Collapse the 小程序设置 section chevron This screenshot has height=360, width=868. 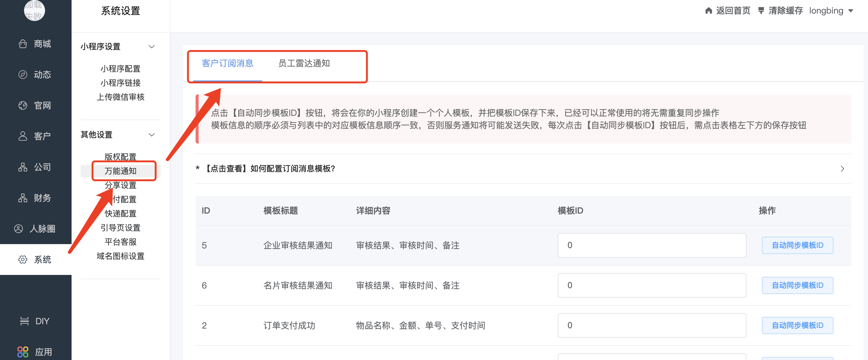pyautogui.click(x=152, y=47)
